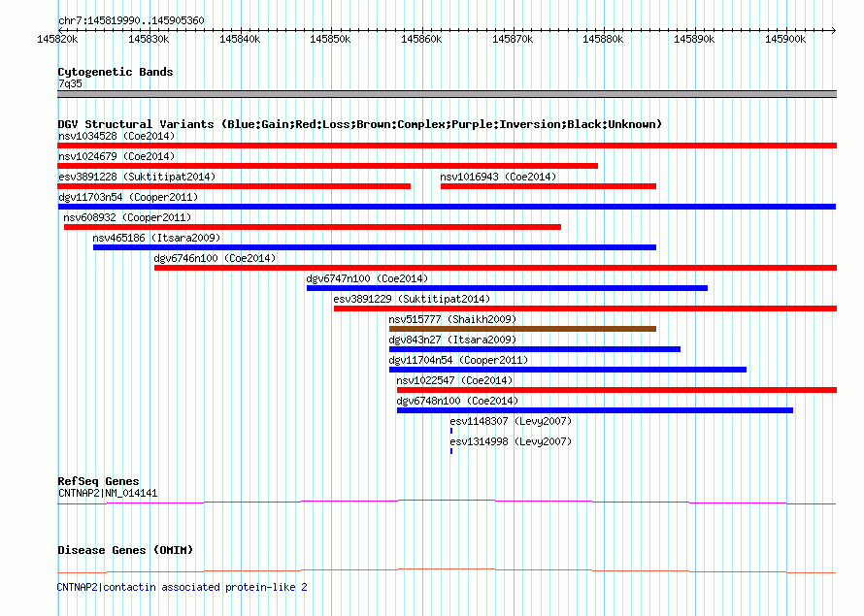The image size is (864, 616).
Task: Select the esv3891228 (Suktitipat2014) red bar
Action: [234, 186]
